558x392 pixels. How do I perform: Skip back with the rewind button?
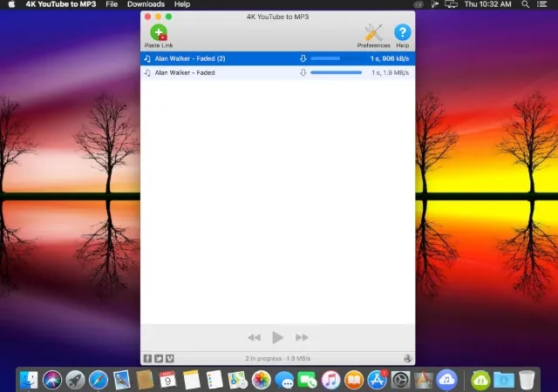254,337
